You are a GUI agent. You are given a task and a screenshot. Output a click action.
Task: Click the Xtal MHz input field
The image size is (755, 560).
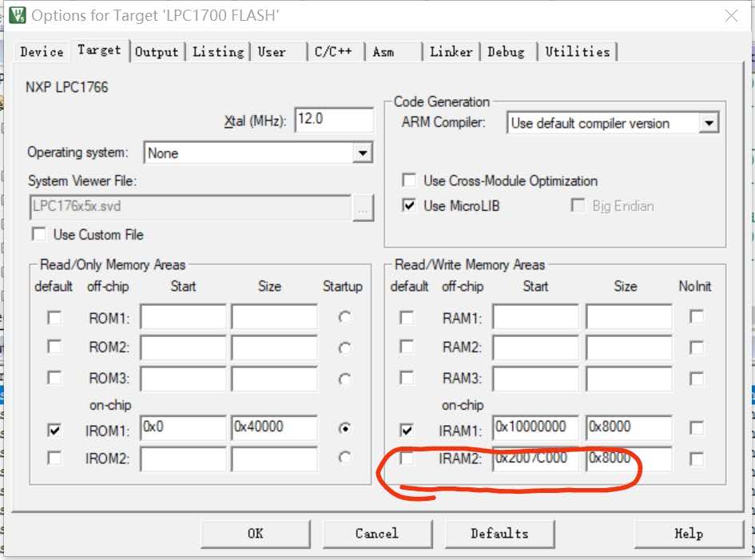point(334,119)
